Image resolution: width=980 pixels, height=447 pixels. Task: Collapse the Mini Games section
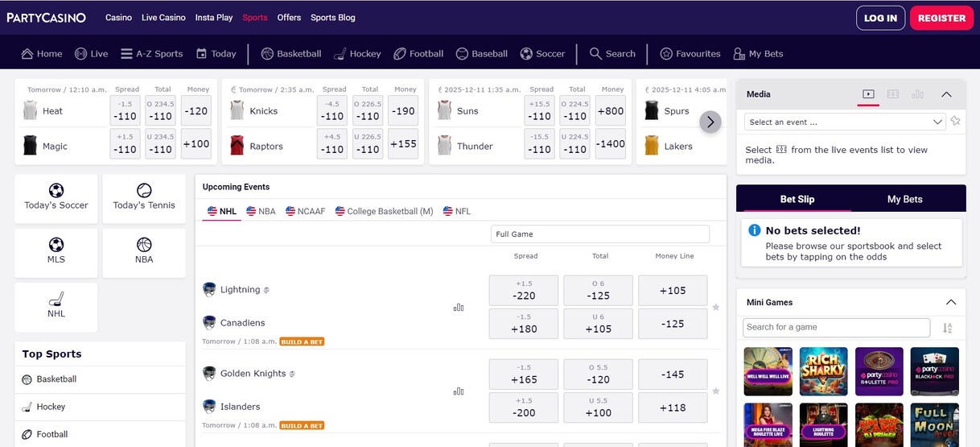[950, 302]
